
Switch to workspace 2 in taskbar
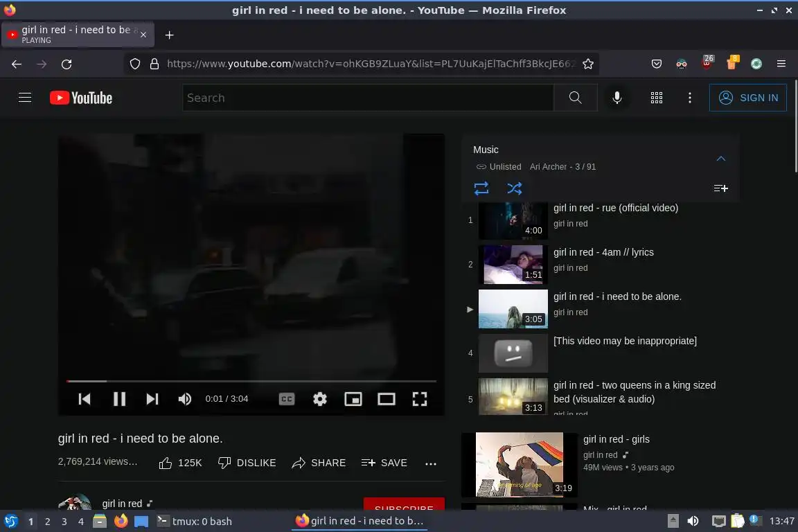pyautogui.click(x=47, y=522)
